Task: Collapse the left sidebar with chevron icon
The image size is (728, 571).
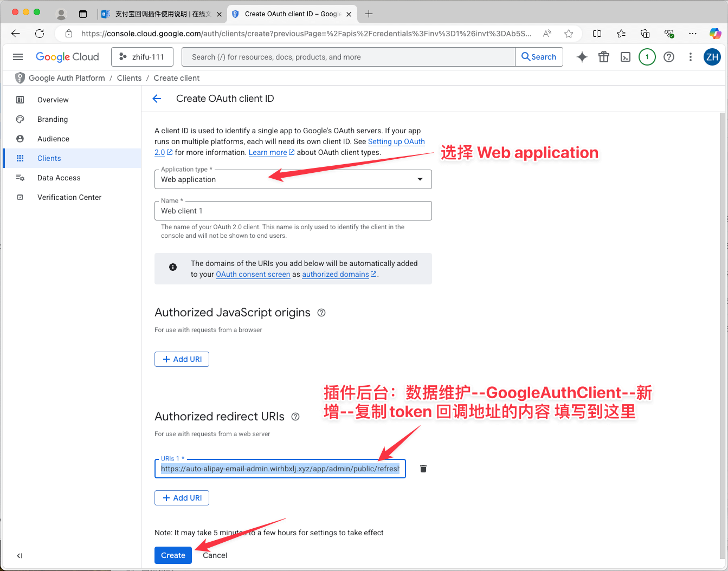Action: point(20,555)
